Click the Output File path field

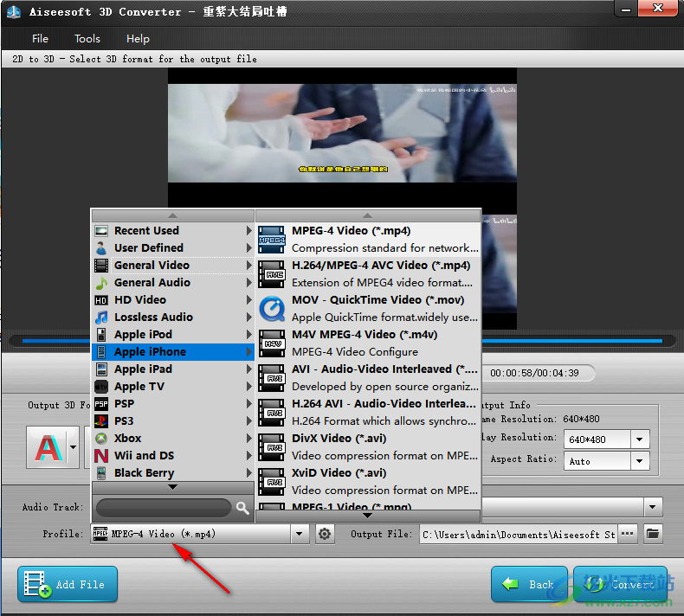point(518,534)
